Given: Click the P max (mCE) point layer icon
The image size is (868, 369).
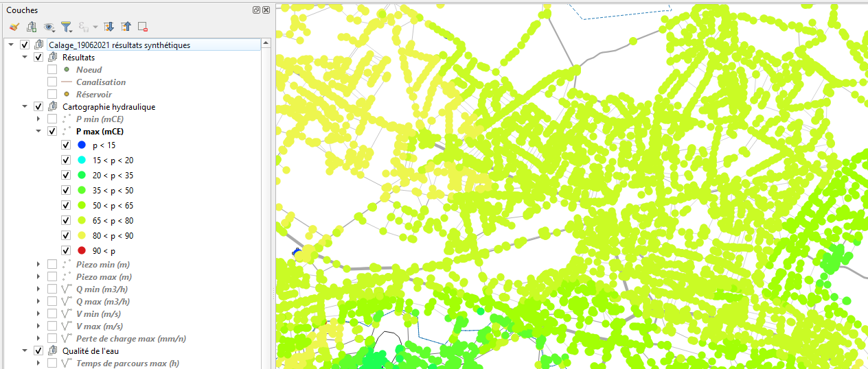Looking at the screenshot, I should coord(67,132).
